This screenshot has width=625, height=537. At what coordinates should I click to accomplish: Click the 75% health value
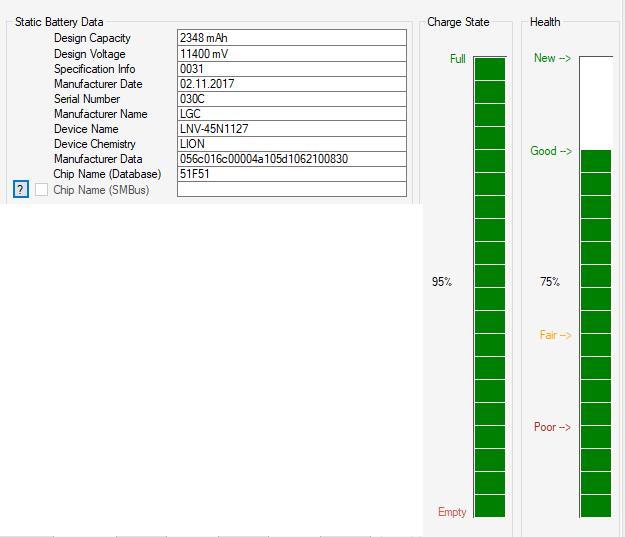[550, 282]
